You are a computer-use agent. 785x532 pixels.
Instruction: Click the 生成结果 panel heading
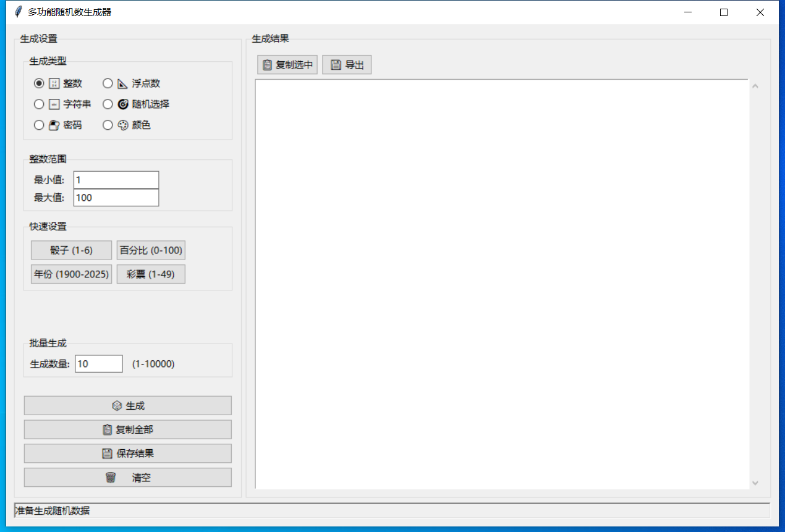click(x=270, y=39)
